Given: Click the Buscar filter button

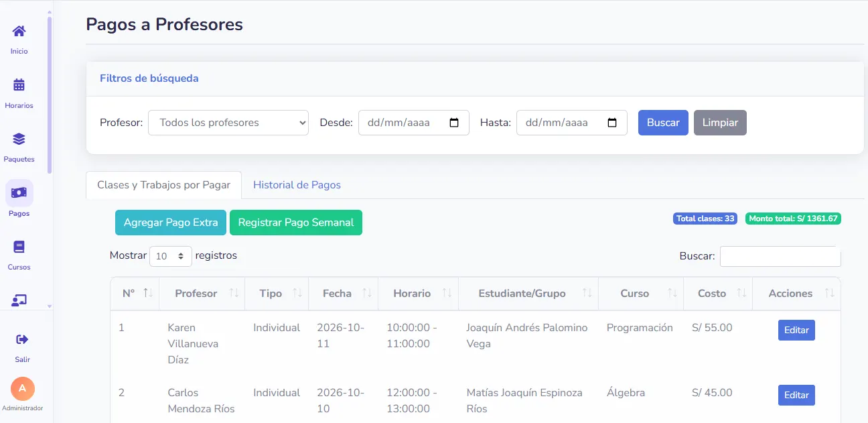Looking at the screenshot, I should (x=663, y=123).
